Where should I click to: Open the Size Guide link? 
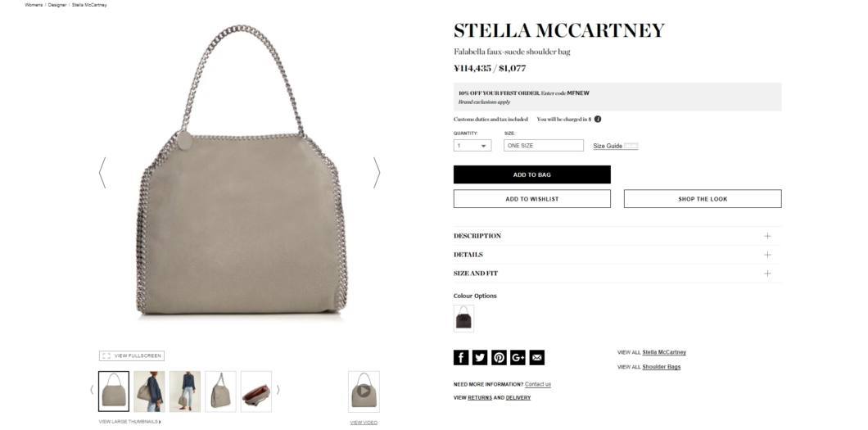(608, 146)
